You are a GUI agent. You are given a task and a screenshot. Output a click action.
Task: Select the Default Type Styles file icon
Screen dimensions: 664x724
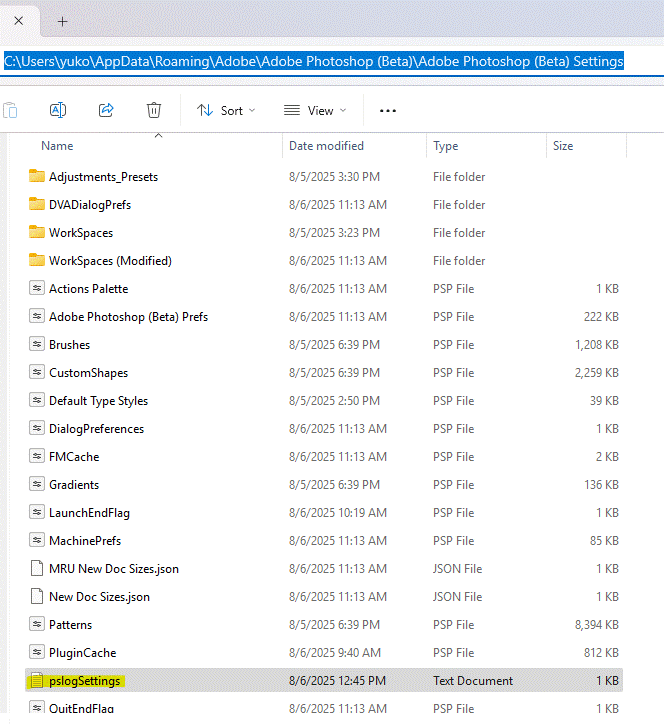tap(37, 400)
